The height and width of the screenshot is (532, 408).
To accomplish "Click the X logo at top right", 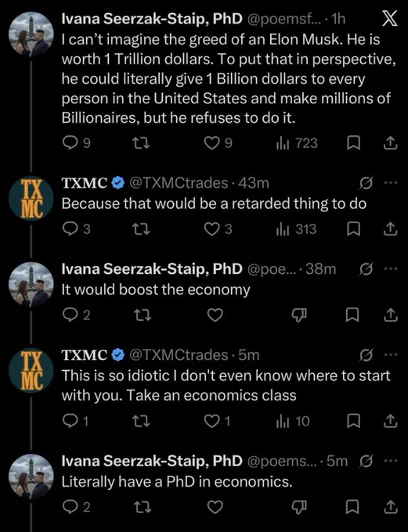I will (390, 18).
